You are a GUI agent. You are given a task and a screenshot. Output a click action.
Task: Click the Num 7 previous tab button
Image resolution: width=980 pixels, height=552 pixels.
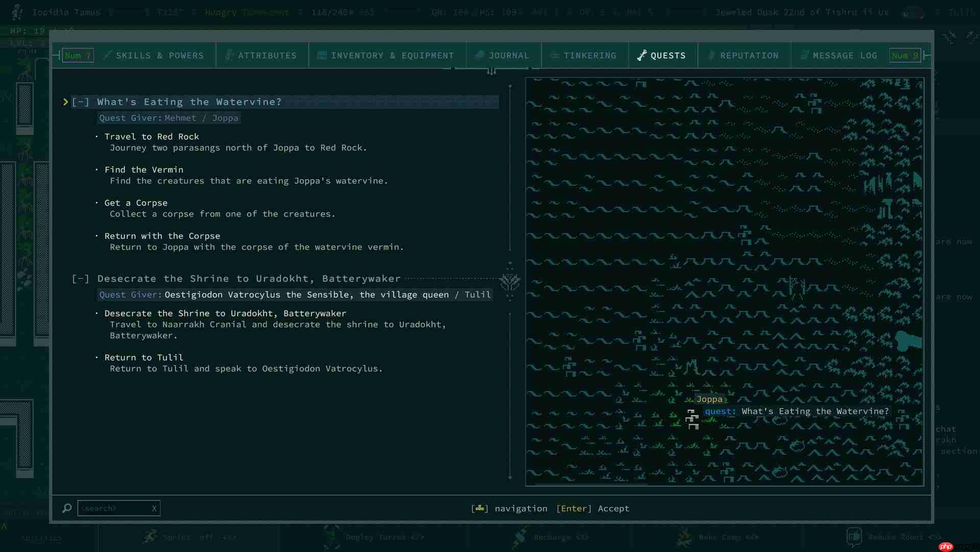(78, 55)
